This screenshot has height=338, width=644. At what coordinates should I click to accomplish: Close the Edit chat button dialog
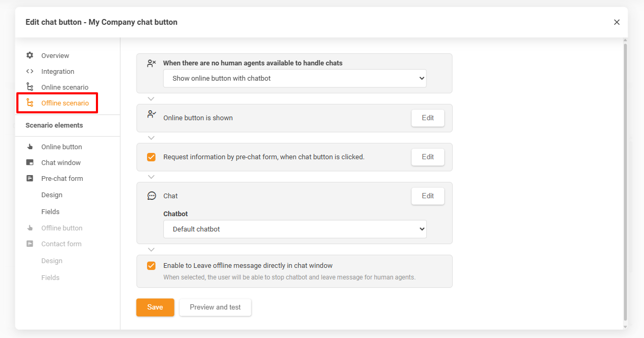point(617,22)
